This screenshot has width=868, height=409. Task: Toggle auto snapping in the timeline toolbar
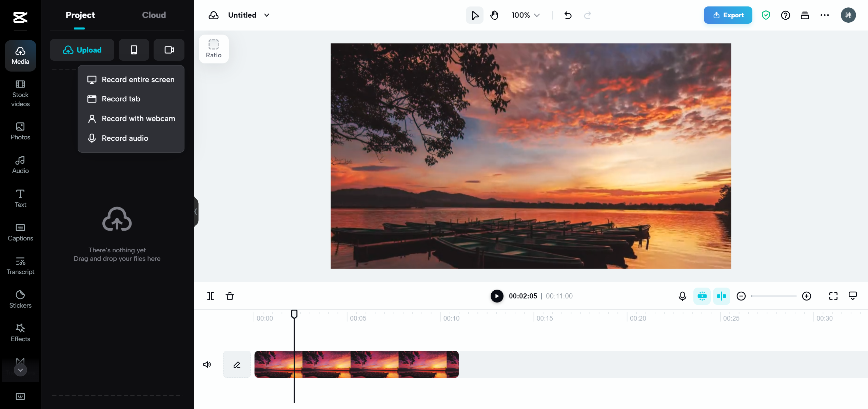[x=702, y=296]
